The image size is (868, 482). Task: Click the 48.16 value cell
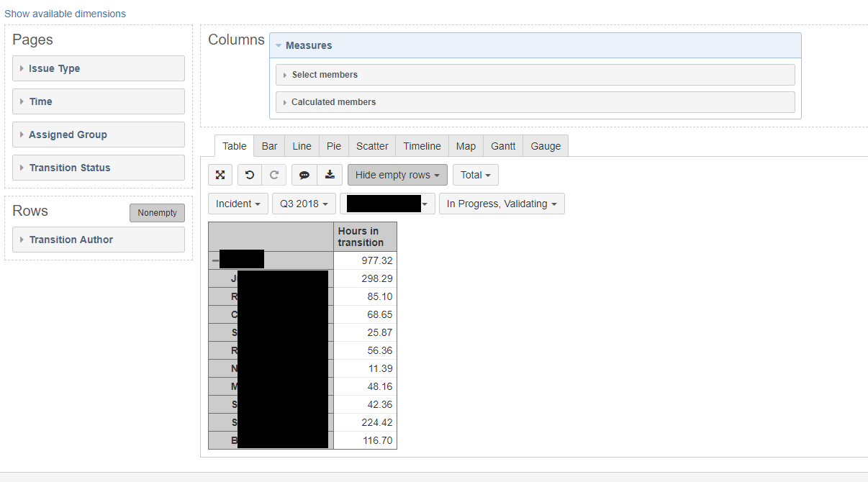365,386
